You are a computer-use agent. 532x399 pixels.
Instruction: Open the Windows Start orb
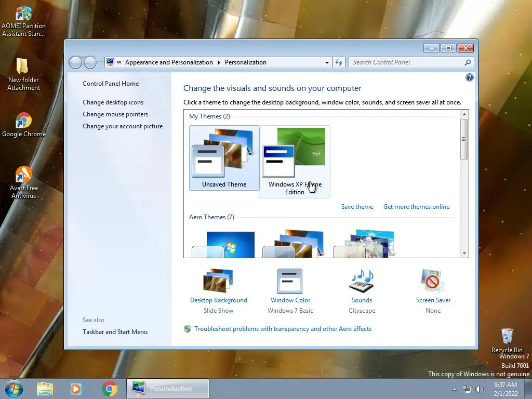coord(14,389)
